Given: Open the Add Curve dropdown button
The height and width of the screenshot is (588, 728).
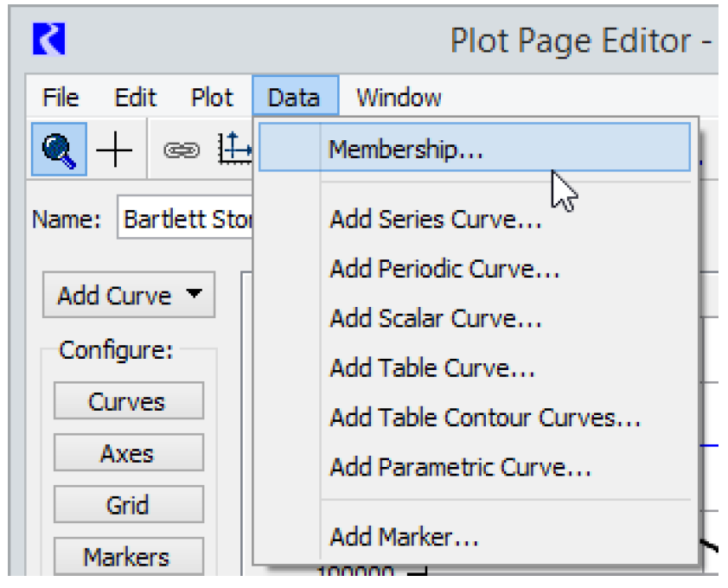Looking at the screenshot, I should click(x=128, y=296).
